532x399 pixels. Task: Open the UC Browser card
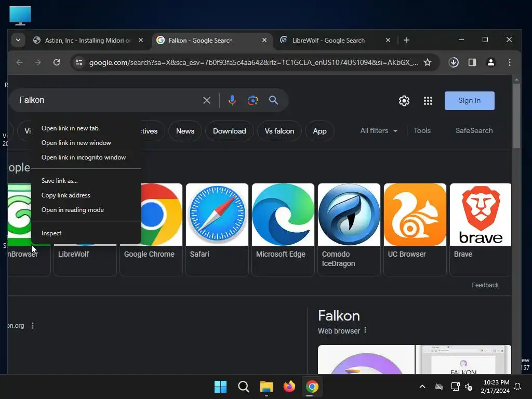click(x=415, y=230)
